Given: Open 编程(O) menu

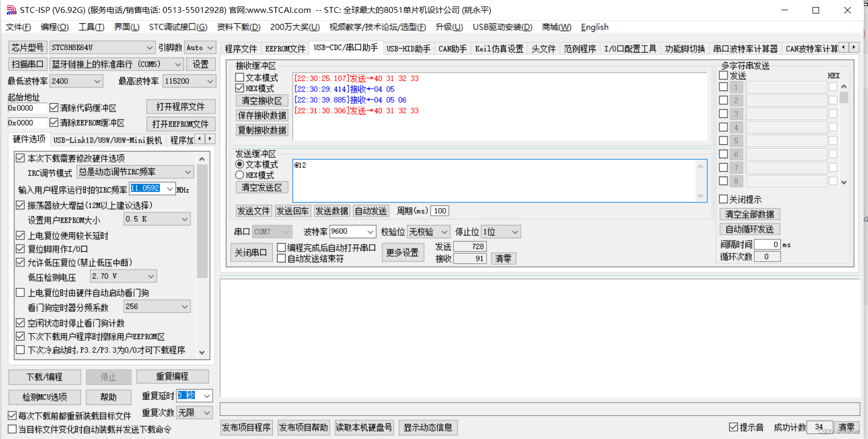Looking at the screenshot, I should pos(54,27).
